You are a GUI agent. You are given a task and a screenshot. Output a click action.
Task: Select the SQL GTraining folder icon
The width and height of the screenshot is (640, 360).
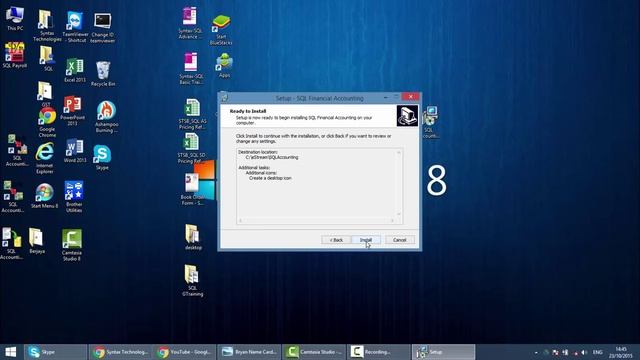[x=192, y=280]
